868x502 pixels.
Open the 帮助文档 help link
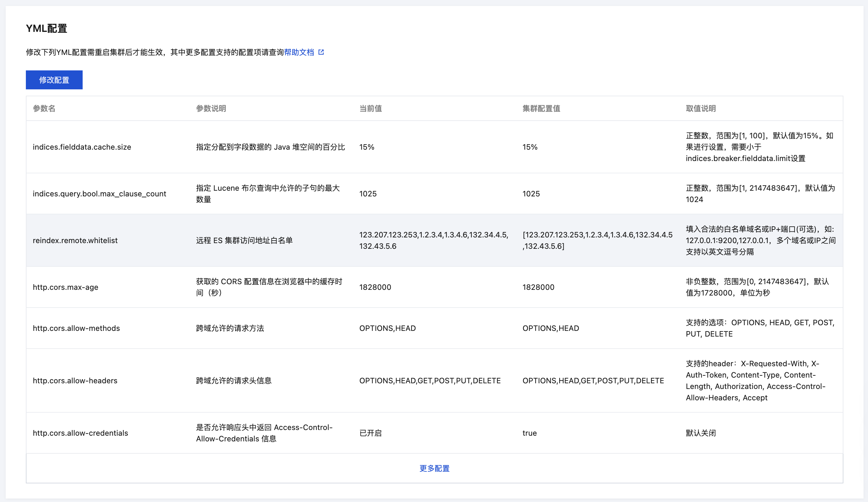299,52
